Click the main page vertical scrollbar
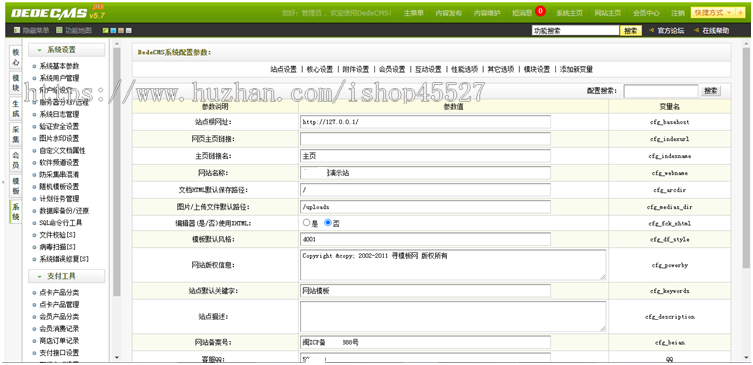Viewport: 753px width, 365px height. click(x=745, y=158)
